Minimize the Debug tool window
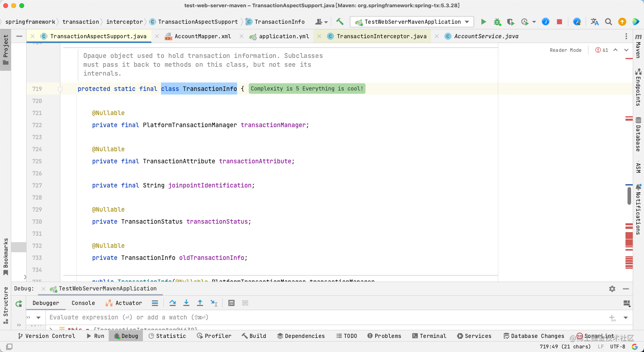This screenshot has width=644, height=352. (x=626, y=289)
